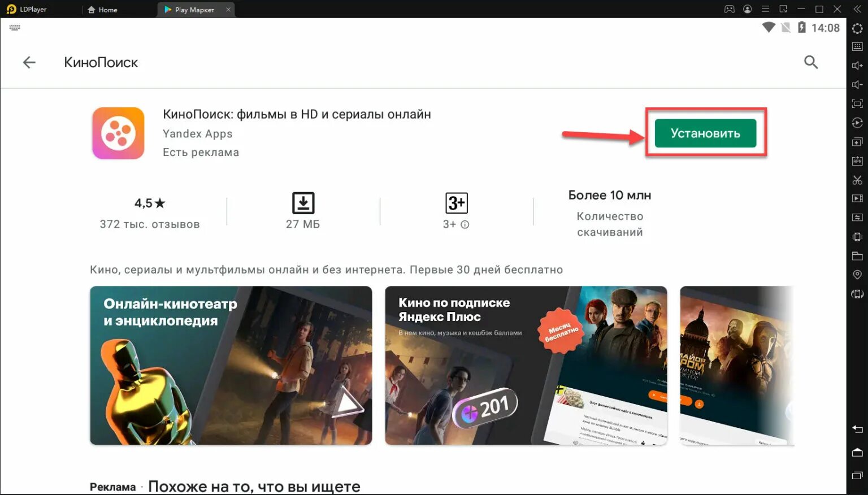Image resolution: width=868 pixels, height=495 pixels.
Task: Toggle fullscreen from the sidebar
Action: tap(857, 104)
